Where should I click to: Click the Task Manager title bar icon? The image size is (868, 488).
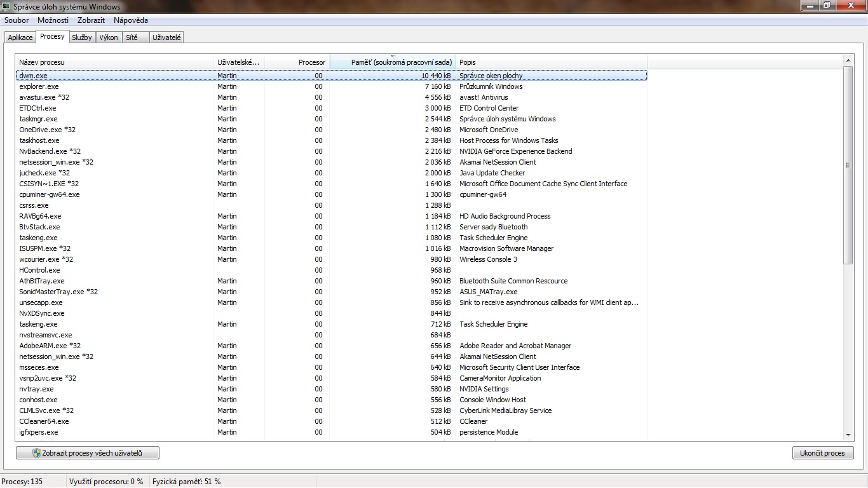point(6,6)
